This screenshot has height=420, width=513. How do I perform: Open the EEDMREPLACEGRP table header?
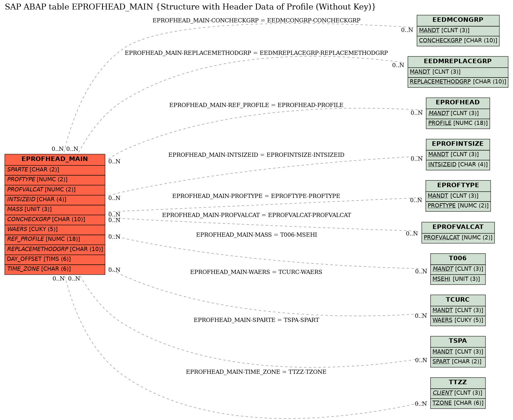[458, 62]
